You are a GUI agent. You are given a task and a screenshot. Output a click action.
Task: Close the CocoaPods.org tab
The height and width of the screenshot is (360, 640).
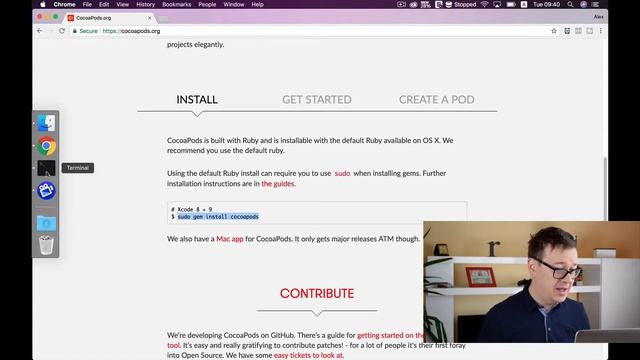pos(150,18)
